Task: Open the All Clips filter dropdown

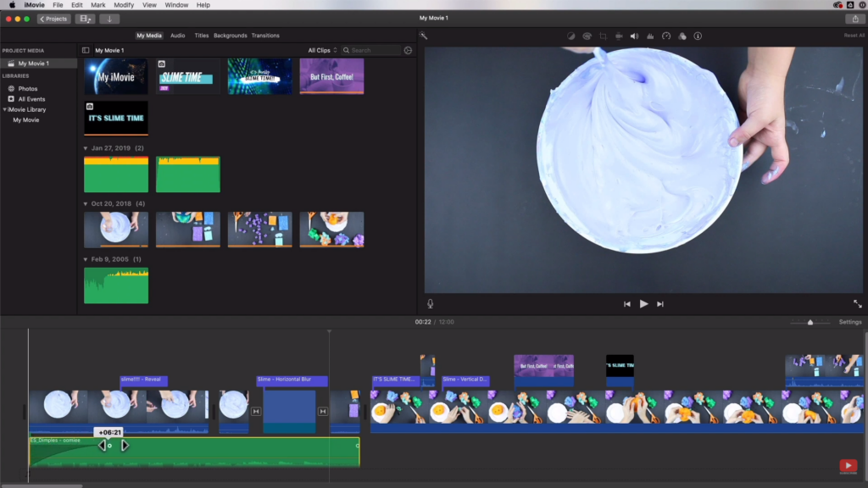Action: click(x=322, y=50)
